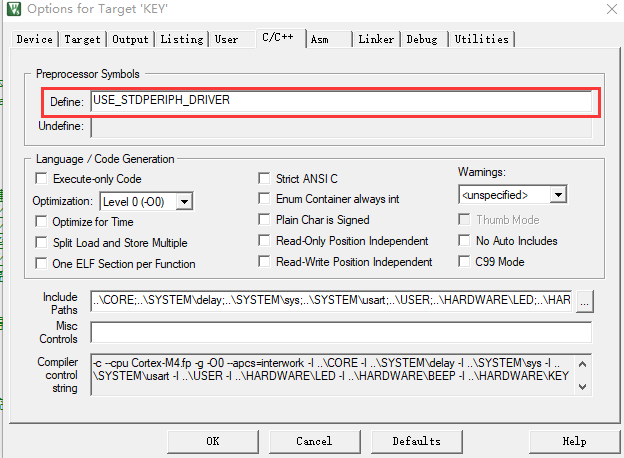Restore settings with Defaults button
Image resolution: width=624 pixels, height=458 pixels.
pyautogui.click(x=417, y=442)
